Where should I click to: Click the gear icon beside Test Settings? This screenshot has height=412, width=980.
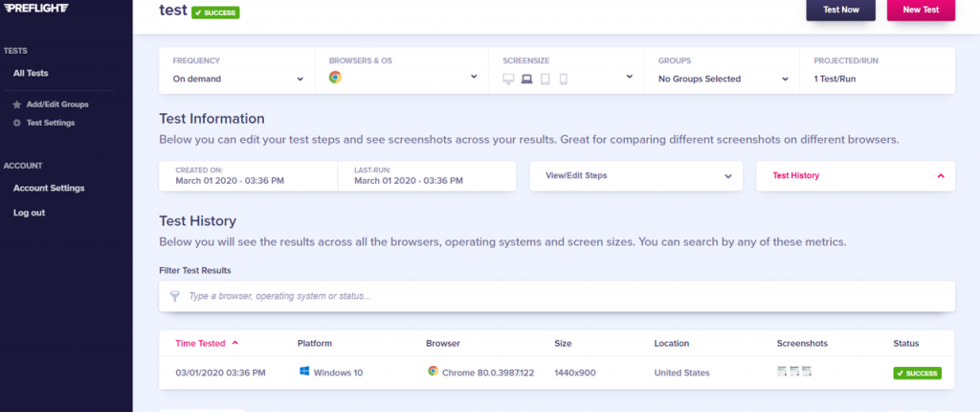(x=17, y=123)
